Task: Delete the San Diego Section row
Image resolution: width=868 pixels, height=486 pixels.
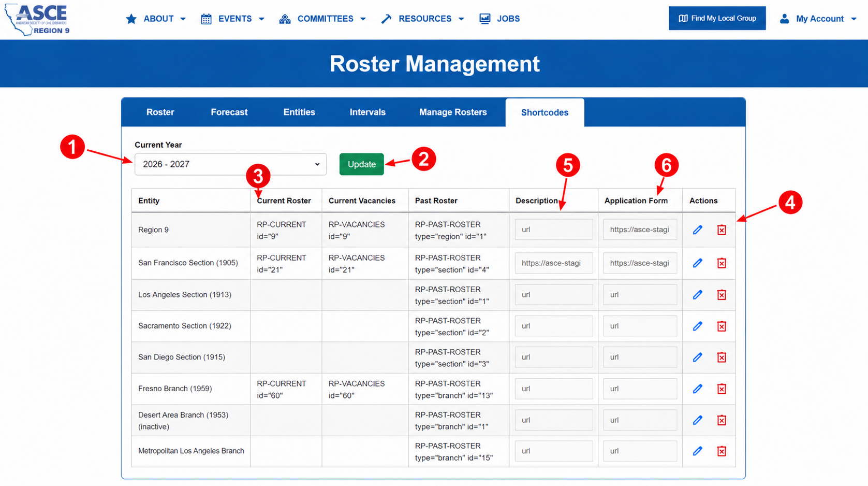Action: tap(722, 357)
